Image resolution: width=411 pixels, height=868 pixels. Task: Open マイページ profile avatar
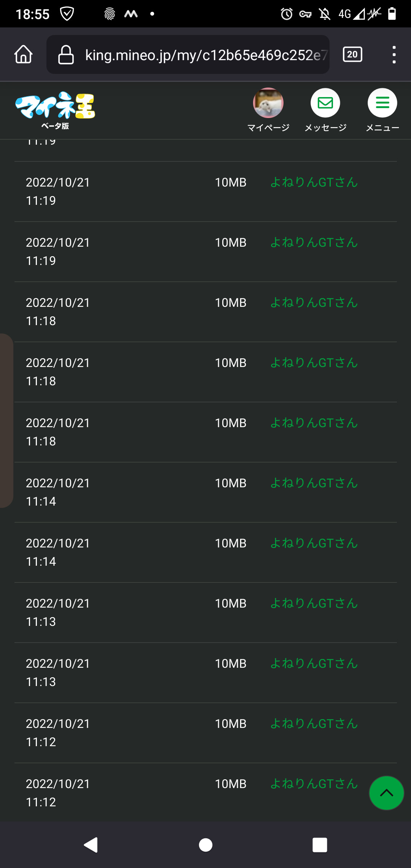click(x=268, y=103)
